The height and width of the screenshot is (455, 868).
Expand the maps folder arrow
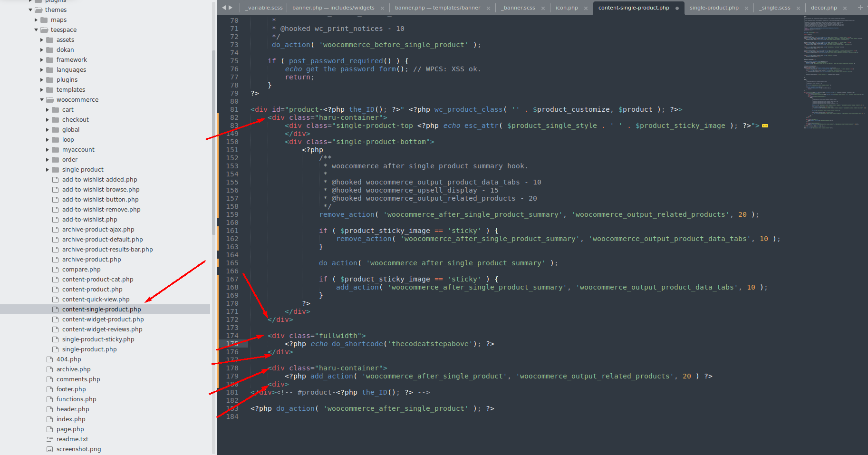[36, 20]
